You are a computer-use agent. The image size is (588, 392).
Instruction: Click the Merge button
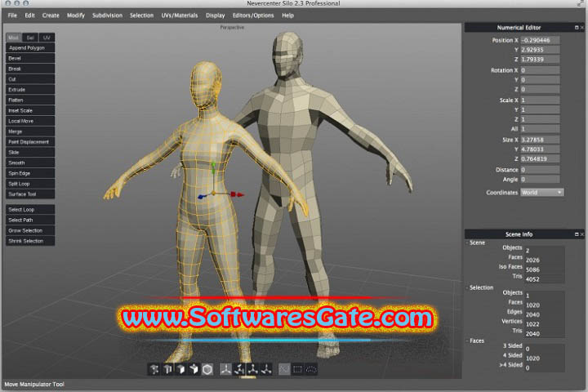(x=30, y=131)
